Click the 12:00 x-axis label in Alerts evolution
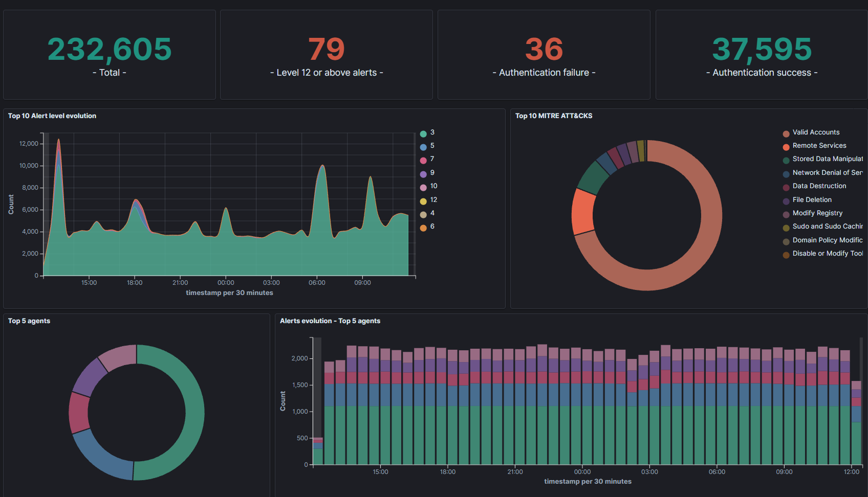Viewport: 868px width, 497px height. pyautogui.click(x=852, y=472)
